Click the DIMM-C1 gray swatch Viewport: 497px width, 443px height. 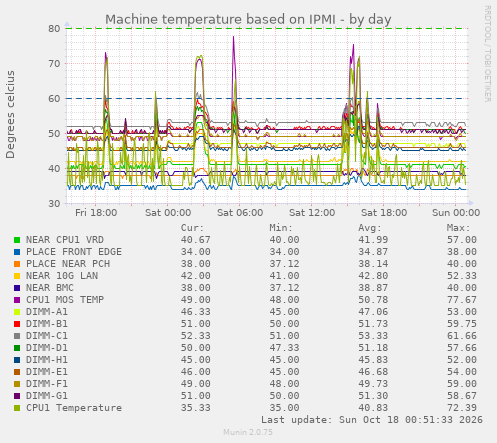pyautogui.click(x=17, y=336)
